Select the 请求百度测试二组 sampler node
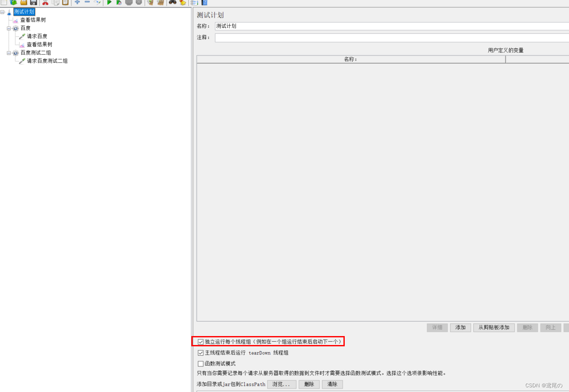569x392 pixels. (x=47, y=61)
